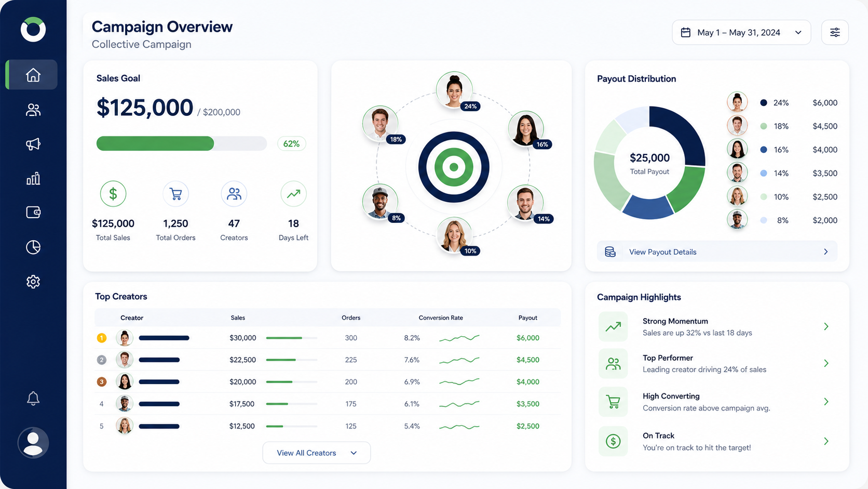Open notifications bell in sidebar
This screenshot has height=489, width=868.
[x=33, y=398]
